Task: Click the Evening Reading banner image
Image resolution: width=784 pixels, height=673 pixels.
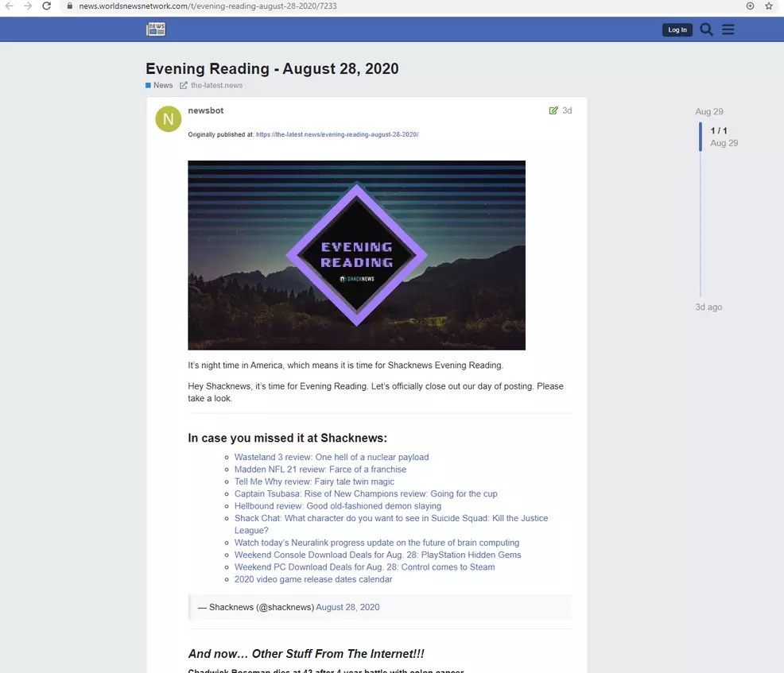Action: pos(356,255)
